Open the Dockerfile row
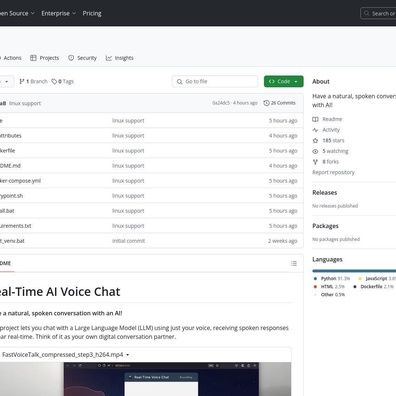Screen dimensions: 396x396 pos(151,151)
